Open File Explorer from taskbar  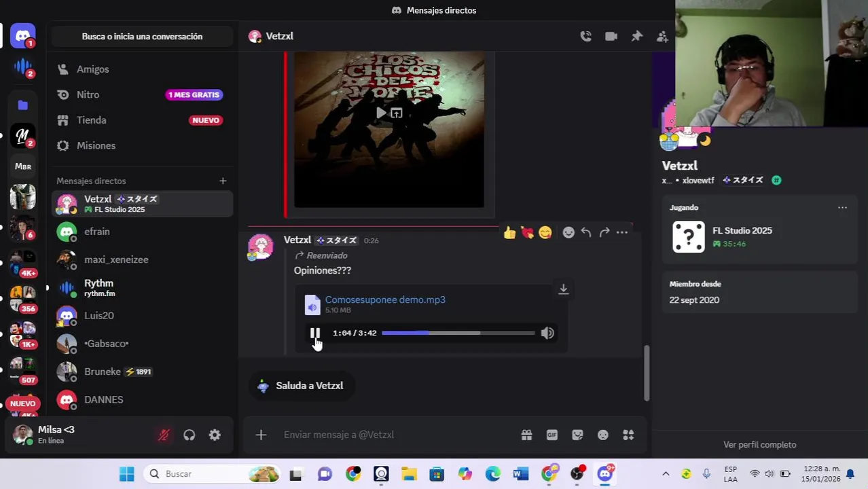tap(409, 474)
